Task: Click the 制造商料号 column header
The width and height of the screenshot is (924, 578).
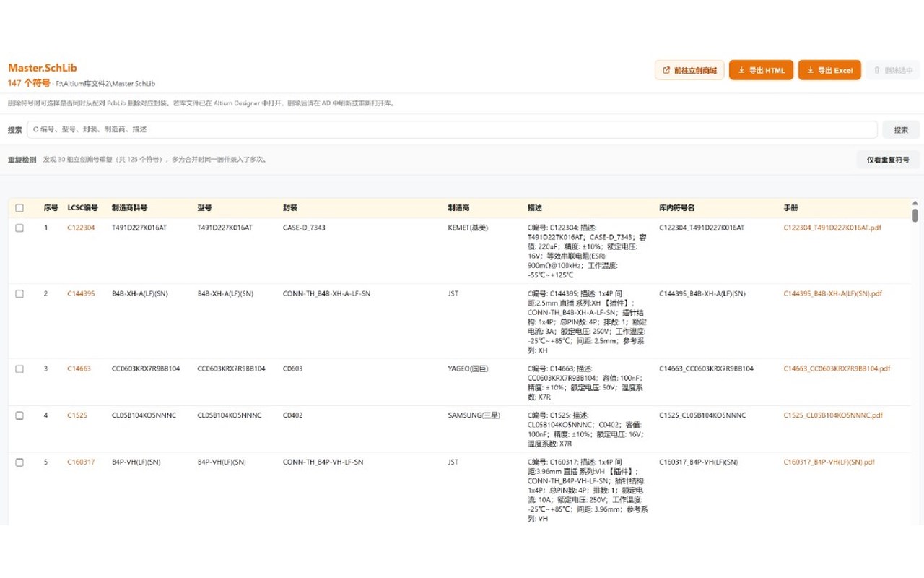Action: (129, 208)
